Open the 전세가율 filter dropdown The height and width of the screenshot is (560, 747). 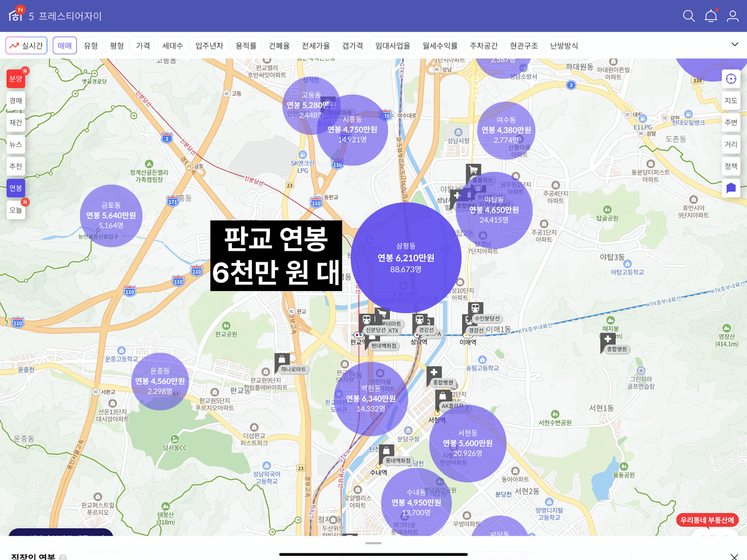[316, 45]
